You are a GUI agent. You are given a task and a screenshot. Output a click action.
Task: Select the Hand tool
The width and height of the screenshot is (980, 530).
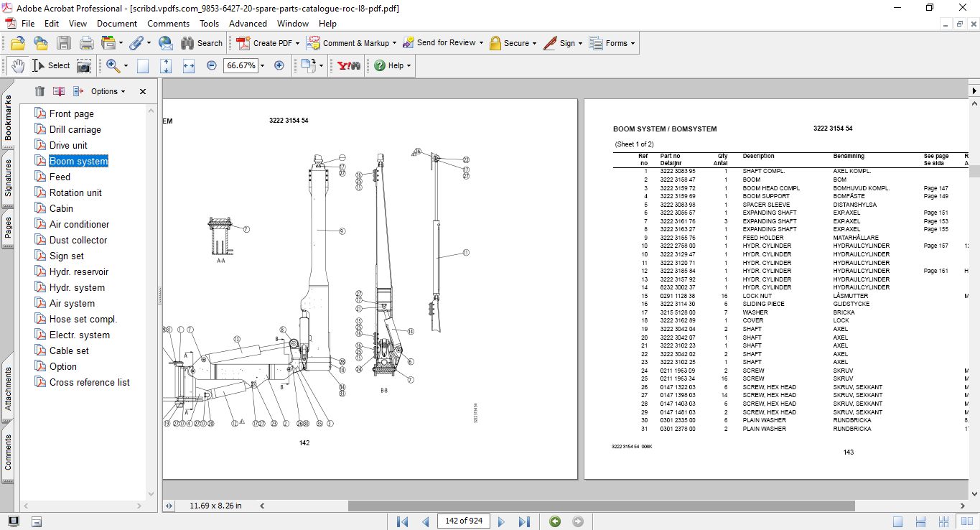(x=17, y=65)
